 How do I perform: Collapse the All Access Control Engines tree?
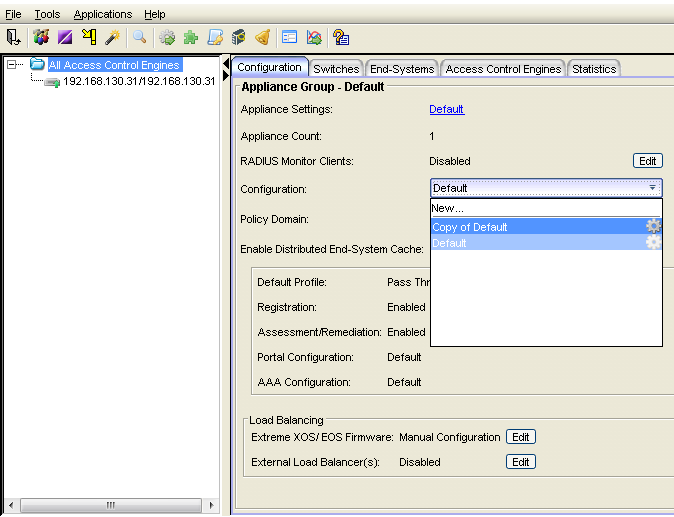point(12,65)
